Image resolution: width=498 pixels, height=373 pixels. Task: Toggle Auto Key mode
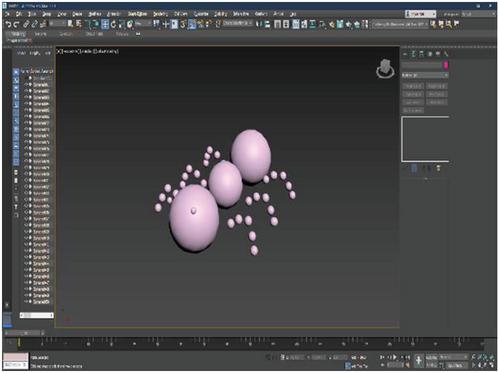tap(431, 357)
